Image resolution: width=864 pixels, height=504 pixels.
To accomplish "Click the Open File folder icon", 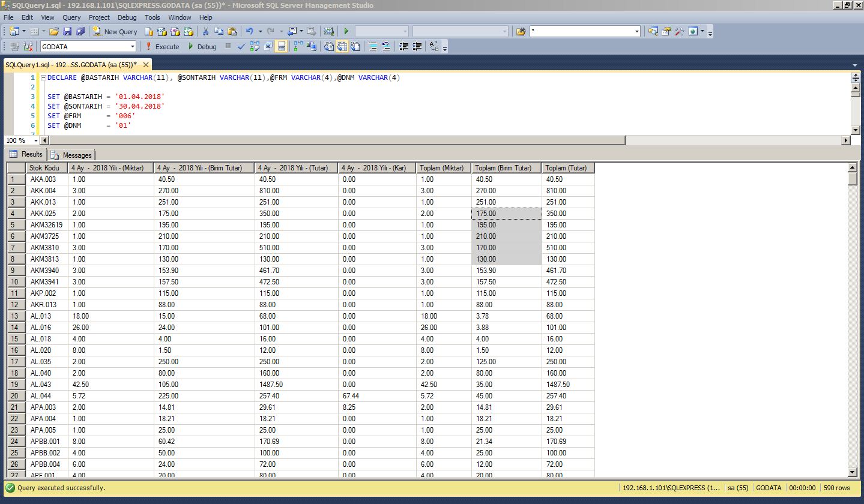I will (54, 31).
